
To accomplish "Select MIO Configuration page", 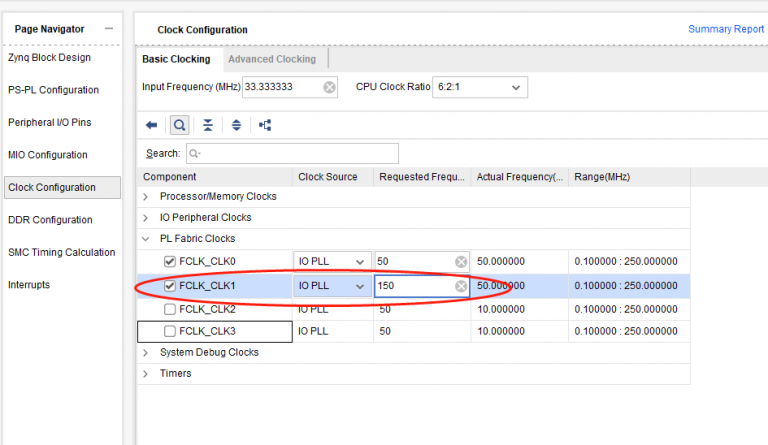I will pos(47,155).
